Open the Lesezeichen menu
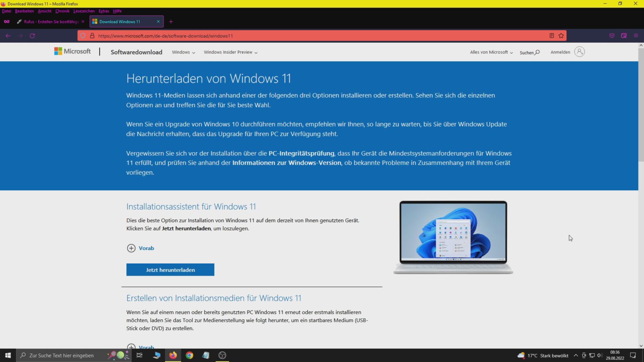The width and height of the screenshot is (644, 362). [84, 11]
